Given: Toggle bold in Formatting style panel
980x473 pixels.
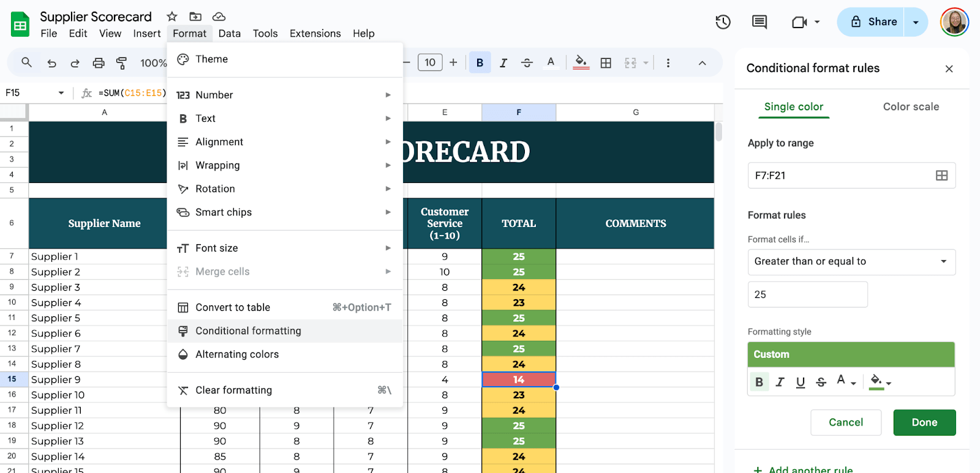Looking at the screenshot, I should (x=759, y=382).
